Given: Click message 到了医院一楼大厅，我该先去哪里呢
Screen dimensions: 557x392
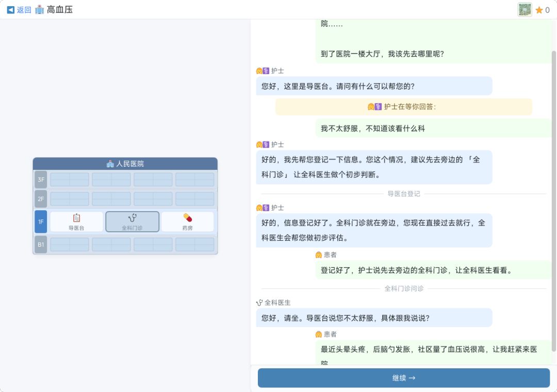Looking at the screenshot, I should [x=382, y=54].
